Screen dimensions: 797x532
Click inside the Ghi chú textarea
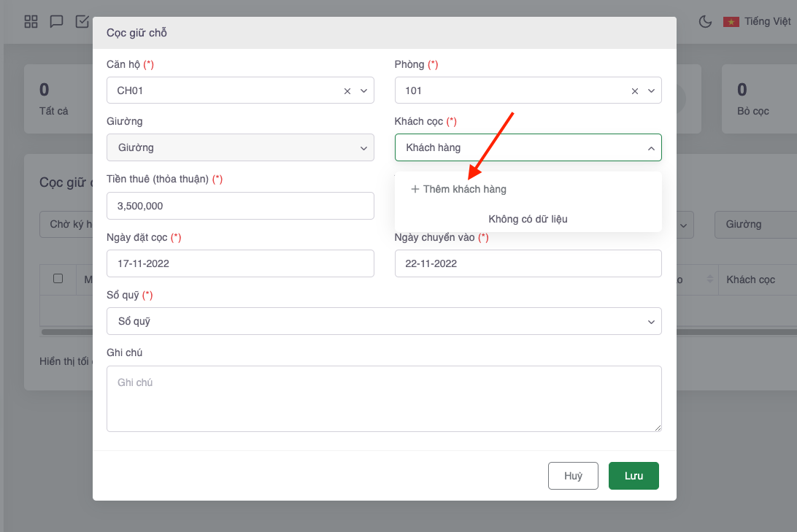click(384, 398)
